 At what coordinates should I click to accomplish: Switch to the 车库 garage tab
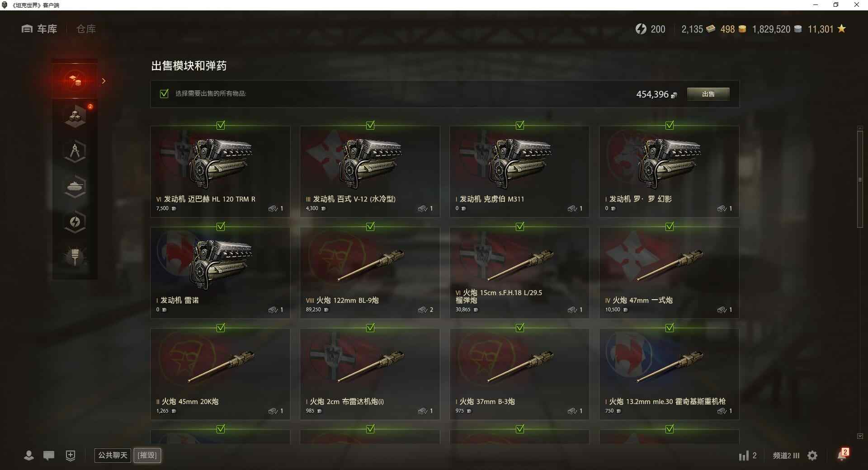coord(39,29)
